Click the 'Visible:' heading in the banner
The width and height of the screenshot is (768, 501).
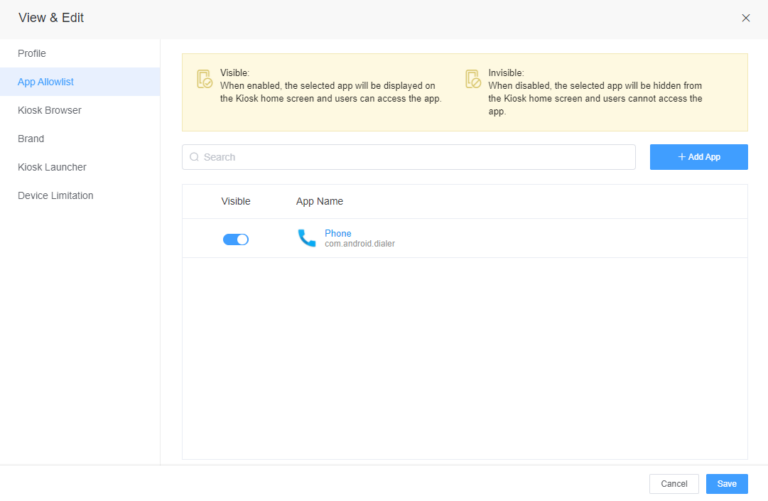(235, 72)
